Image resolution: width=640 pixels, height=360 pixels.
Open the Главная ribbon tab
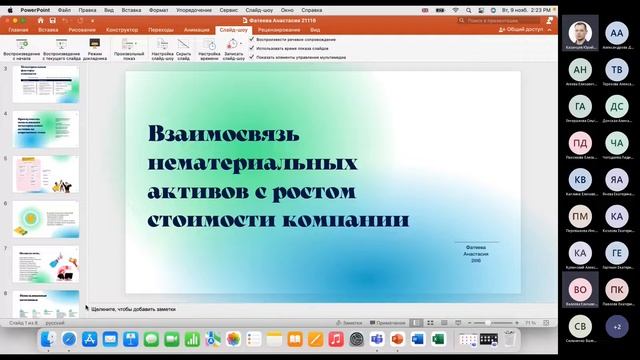18,30
